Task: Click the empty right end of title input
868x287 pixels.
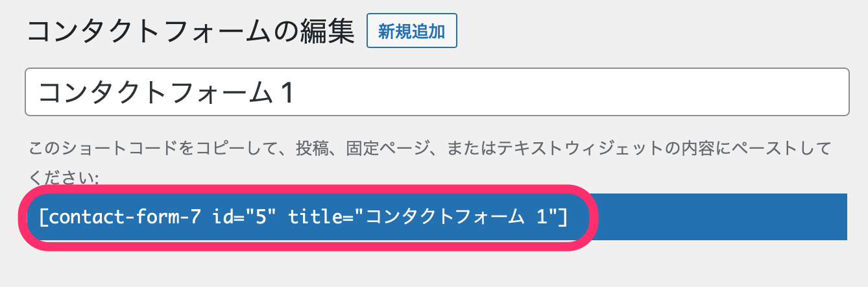Action: click(x=778, y=92)
